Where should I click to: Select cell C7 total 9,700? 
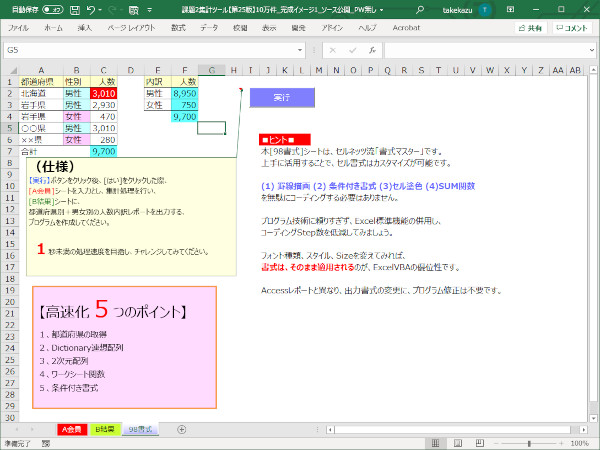point(103,152)
